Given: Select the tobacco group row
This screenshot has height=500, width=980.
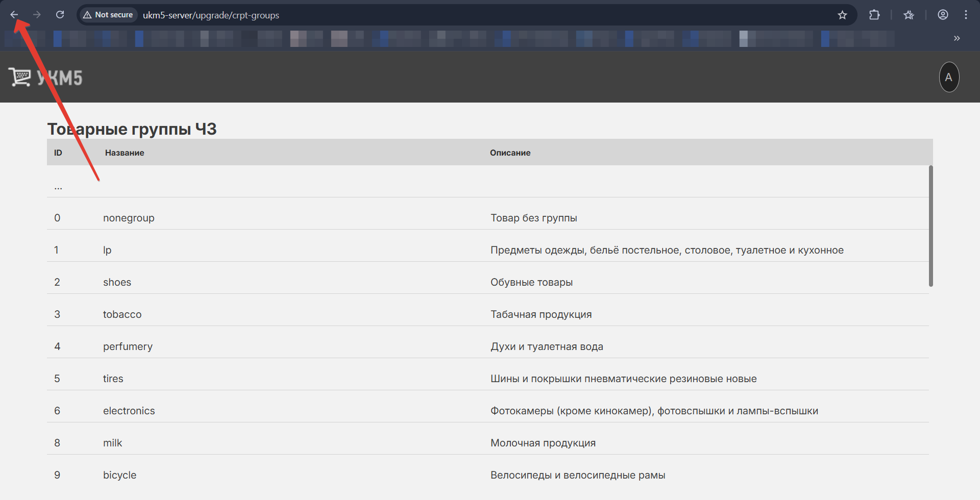Looking at the screenshot, I should pyautogui.click(x=122, y=314).
